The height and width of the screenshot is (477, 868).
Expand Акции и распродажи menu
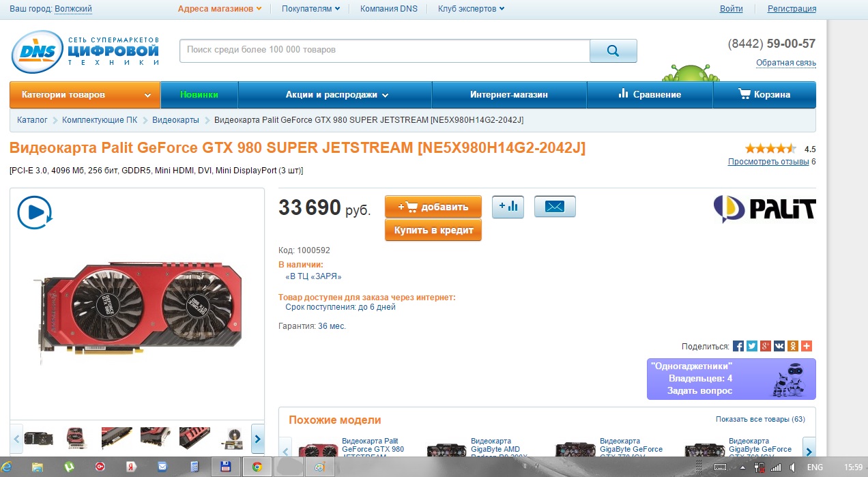(x=336, y=95)
